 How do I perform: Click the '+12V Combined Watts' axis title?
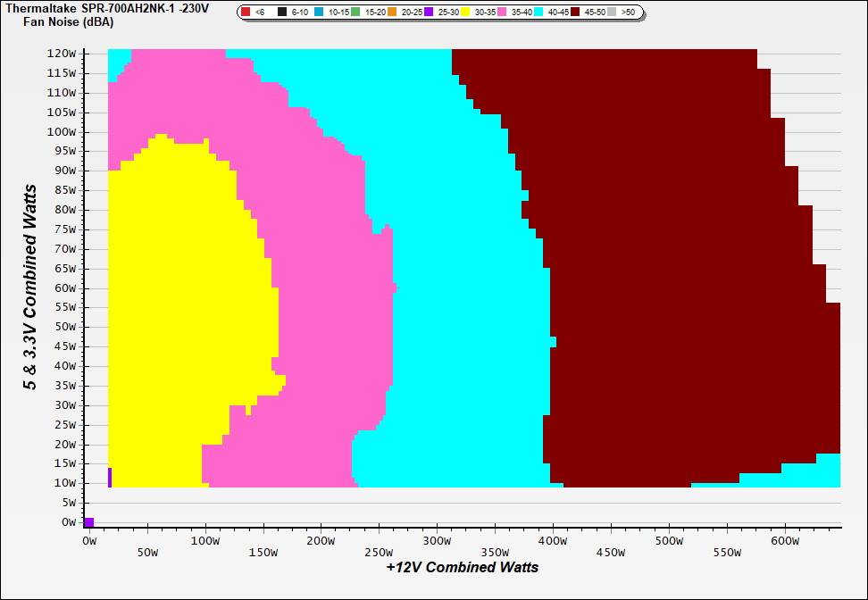[x=462, y=567]
